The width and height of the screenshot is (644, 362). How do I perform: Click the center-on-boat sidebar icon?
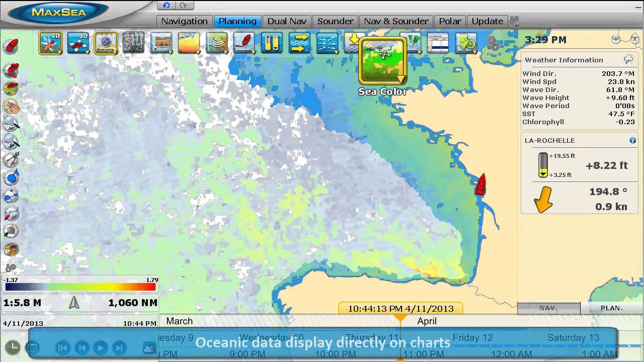tap(11, 46)
